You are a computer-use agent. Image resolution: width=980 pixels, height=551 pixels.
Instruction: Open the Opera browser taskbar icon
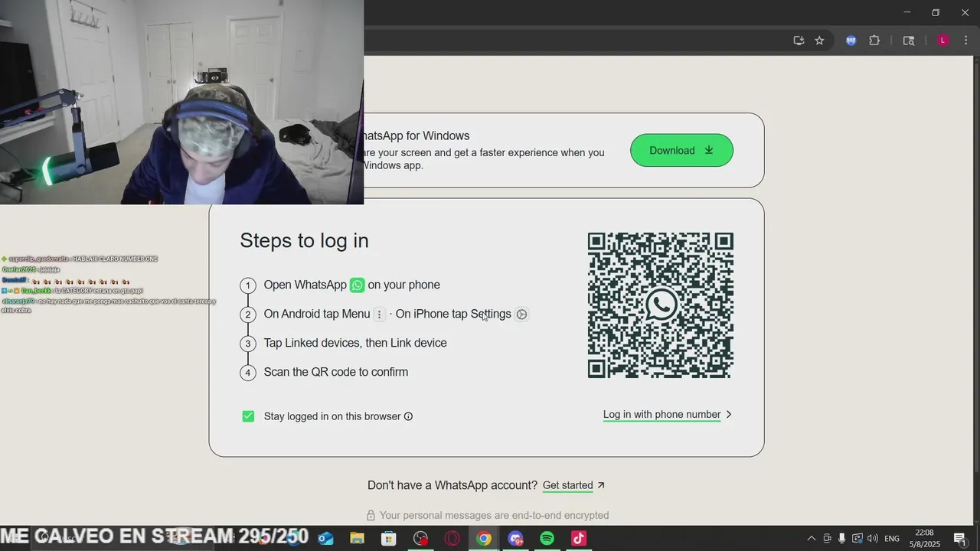452,539
